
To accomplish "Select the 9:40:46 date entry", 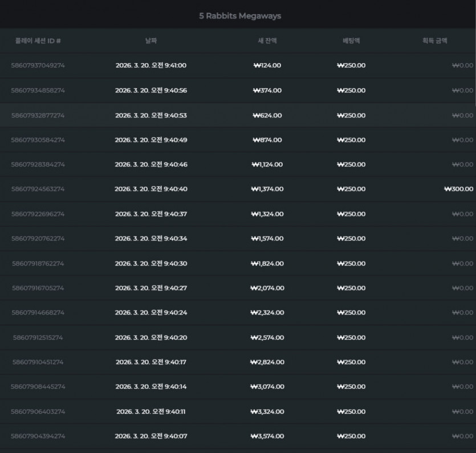I will pos(151,165).
